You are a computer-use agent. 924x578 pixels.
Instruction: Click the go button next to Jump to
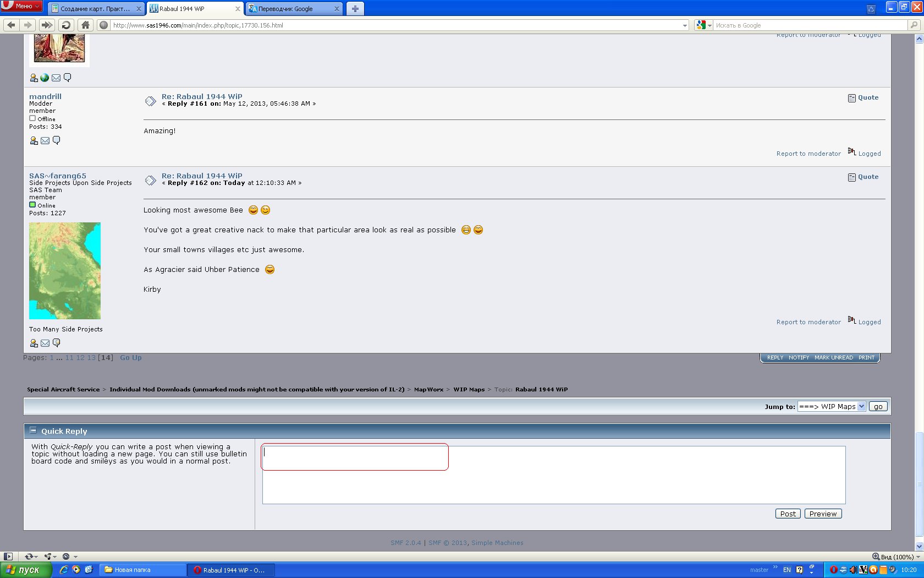(878, 406)
